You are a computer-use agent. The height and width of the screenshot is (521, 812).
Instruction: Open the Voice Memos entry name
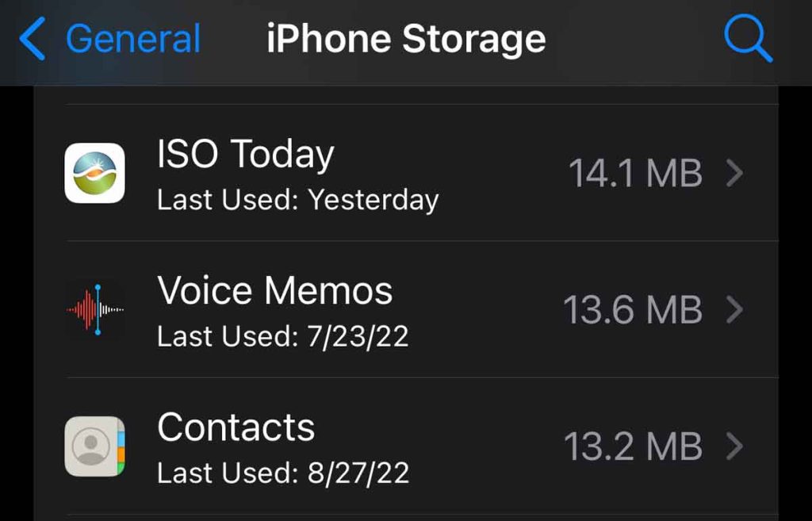click(x=275, y=291)
